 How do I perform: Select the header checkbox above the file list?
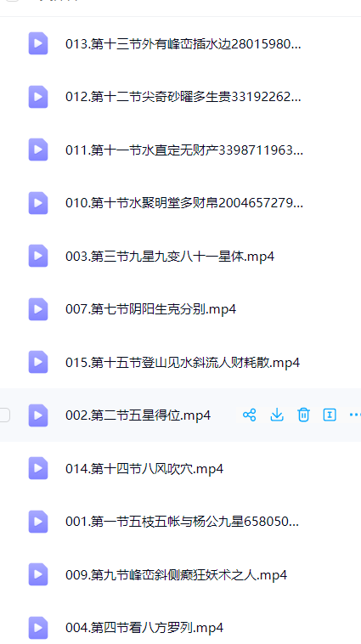click(13, 0)
